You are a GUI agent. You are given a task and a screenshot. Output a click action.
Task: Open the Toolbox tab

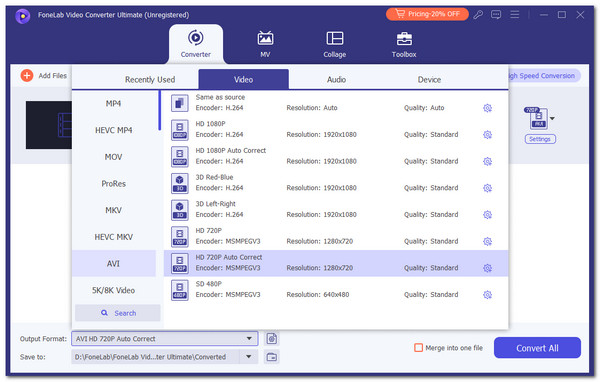pos(404,44)
